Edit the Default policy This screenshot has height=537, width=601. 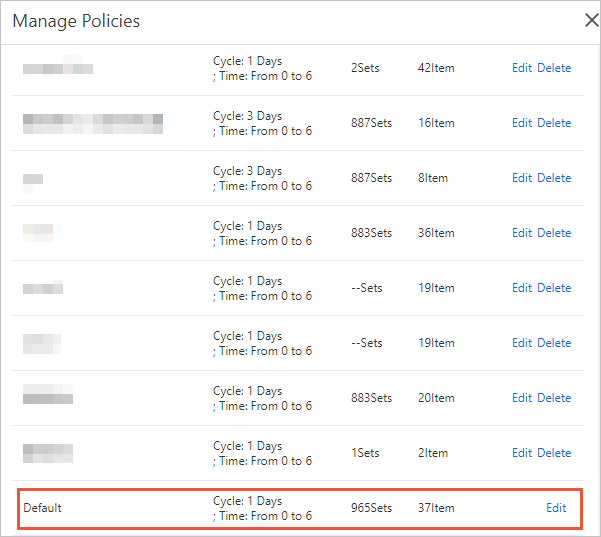[556, 508]
